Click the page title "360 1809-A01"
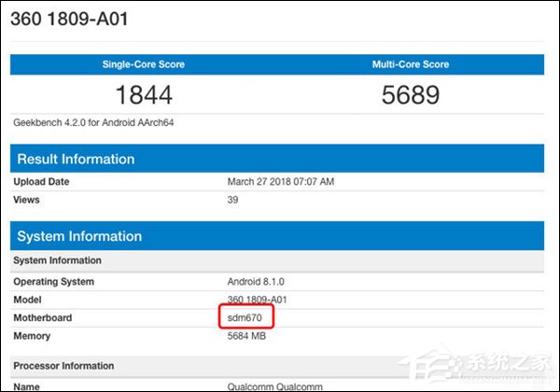Viewport: 560px width, 392px height. pos(69,19)
